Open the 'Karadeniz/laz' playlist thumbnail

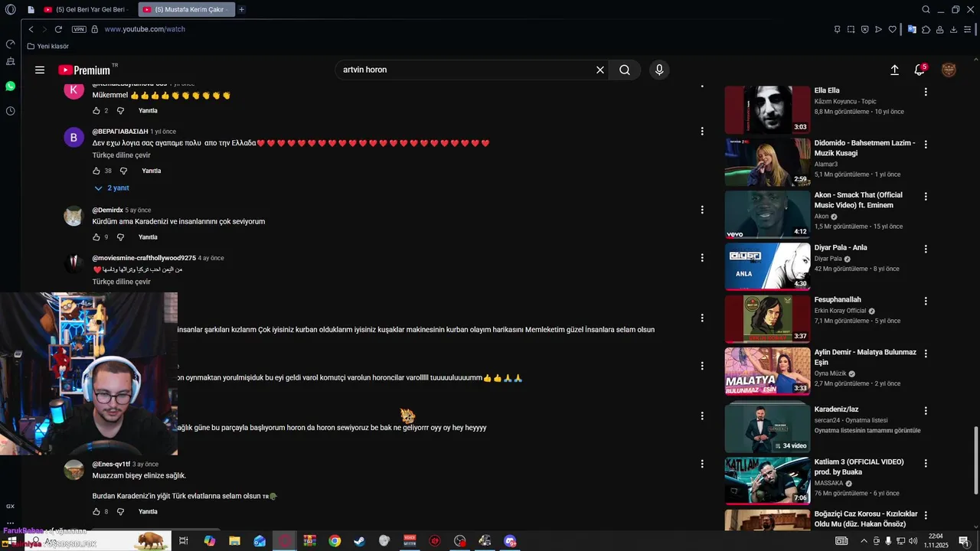tap(767, 429)
